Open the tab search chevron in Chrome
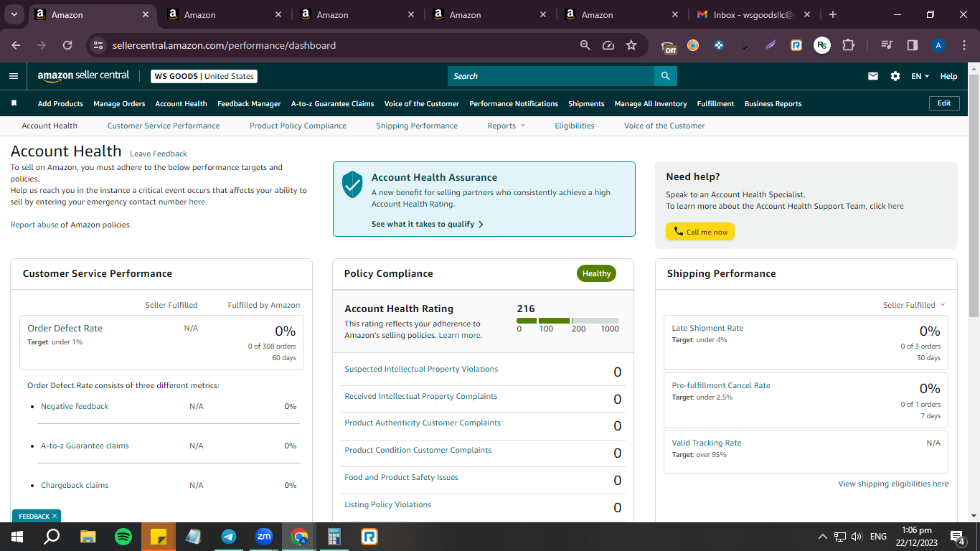The image size is (980, 551). coord(14,14)
